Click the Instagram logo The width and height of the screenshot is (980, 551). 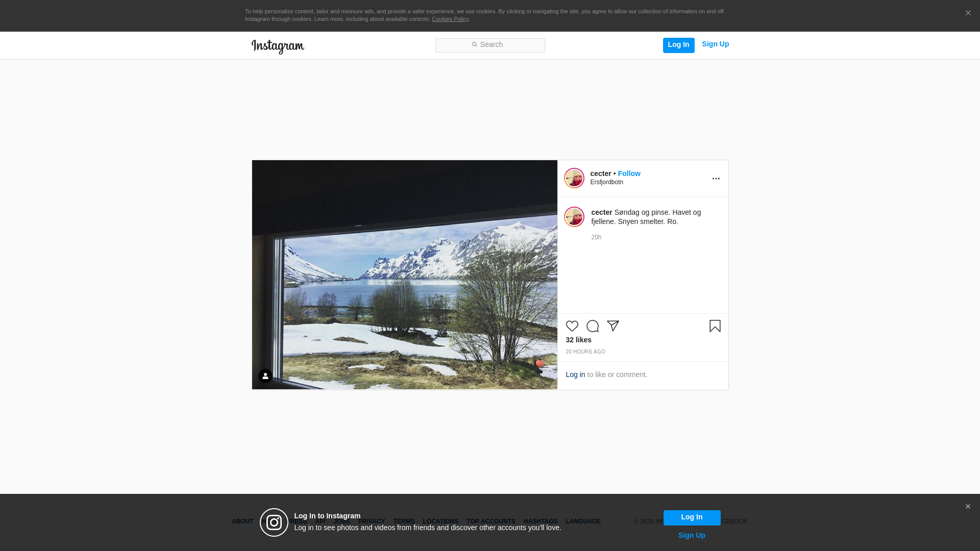278,47
